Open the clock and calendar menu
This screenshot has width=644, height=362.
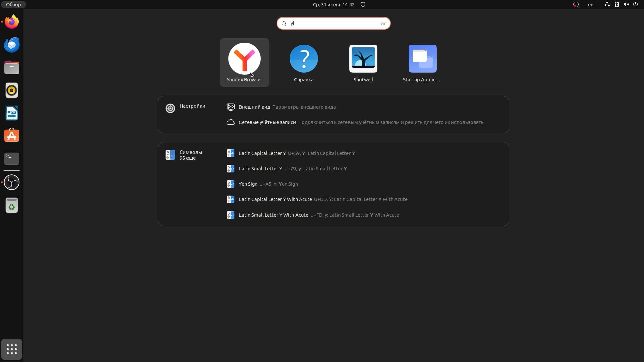coord(333,5)
